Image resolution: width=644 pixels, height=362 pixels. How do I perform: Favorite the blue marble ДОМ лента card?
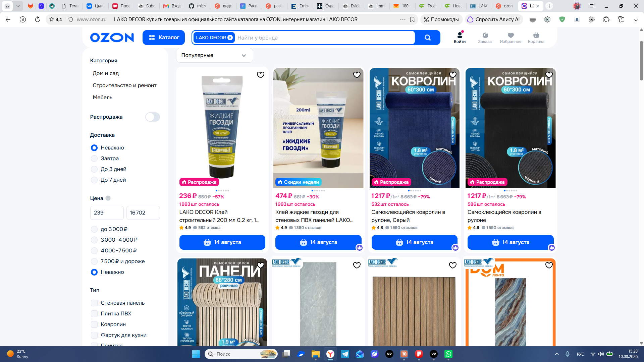pos(549,265)
